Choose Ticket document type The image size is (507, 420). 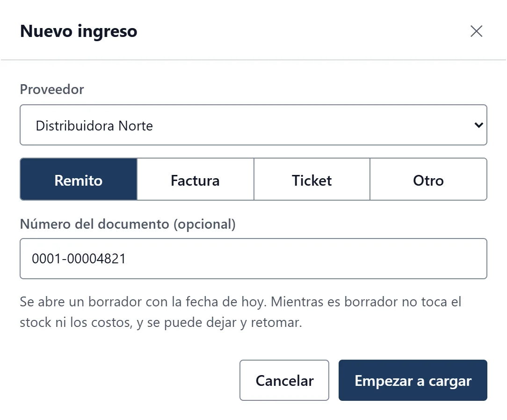pyautogui.click(x=311, y=180)
